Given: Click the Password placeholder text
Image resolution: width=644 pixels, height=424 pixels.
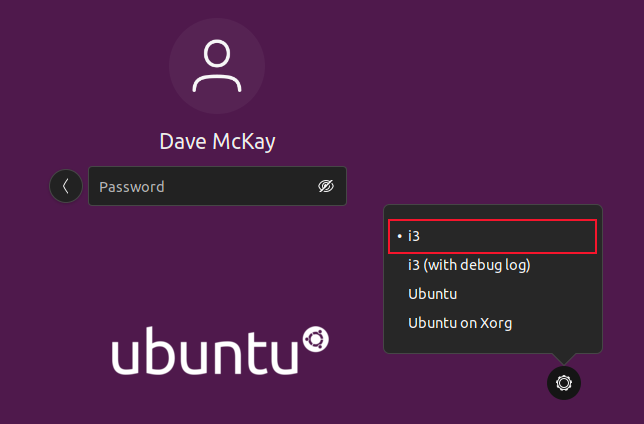Looking at the screenshot, I should 131,187.
